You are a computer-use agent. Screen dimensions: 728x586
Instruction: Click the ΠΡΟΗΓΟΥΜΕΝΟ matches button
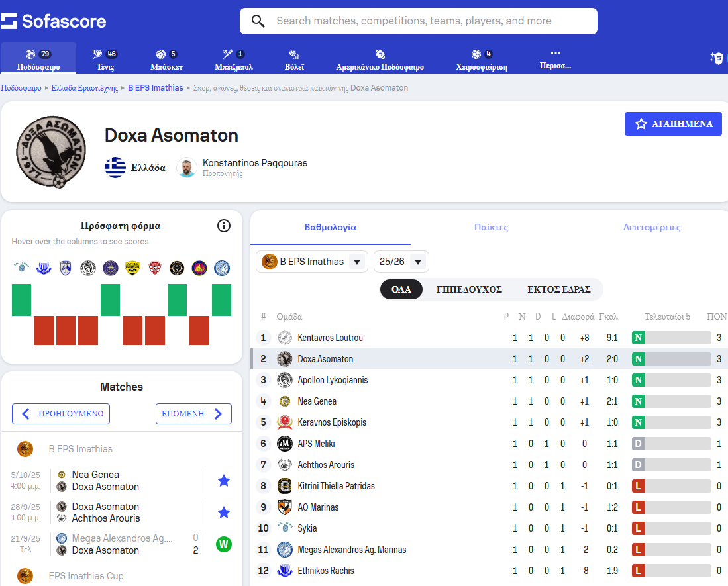click(x=61, y=414)
